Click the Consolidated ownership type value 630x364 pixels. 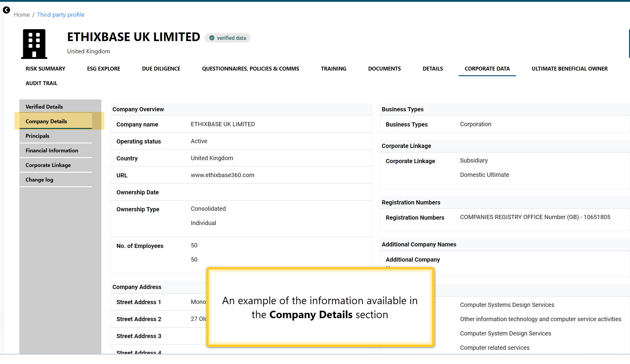208,209
